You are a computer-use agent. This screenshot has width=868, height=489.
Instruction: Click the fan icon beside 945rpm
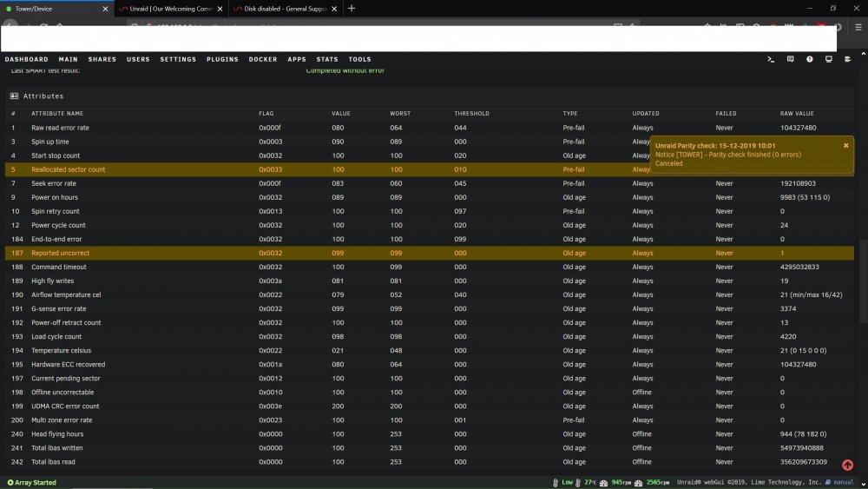click(x=603, y=483)
